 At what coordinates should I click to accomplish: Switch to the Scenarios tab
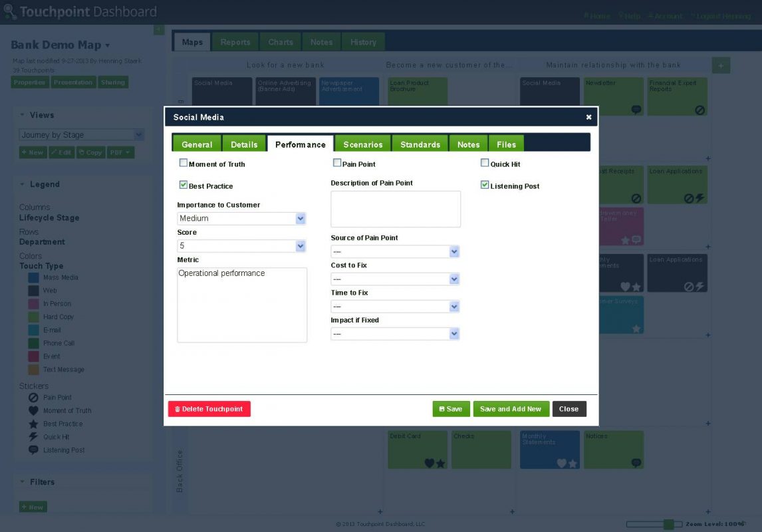(362, 144)
